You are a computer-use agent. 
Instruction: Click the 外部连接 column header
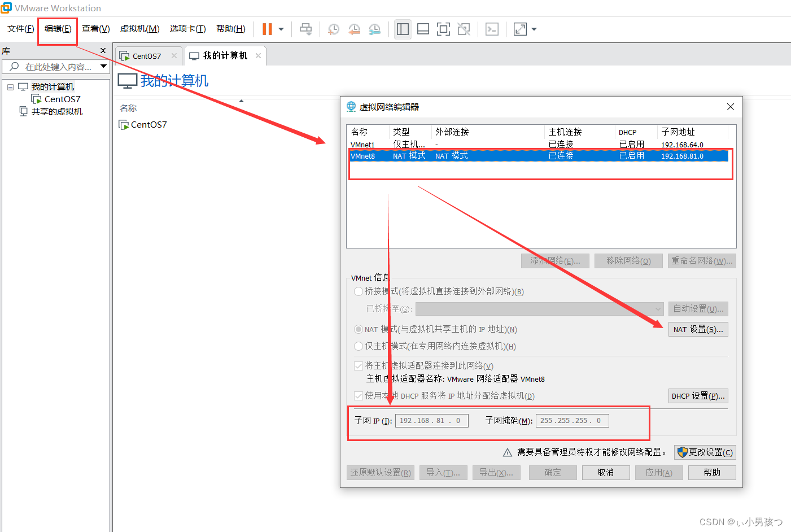click(x=452, y=132)
